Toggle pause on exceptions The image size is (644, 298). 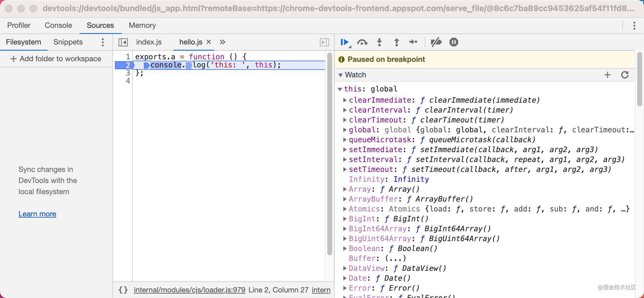[x=454, y=42]
